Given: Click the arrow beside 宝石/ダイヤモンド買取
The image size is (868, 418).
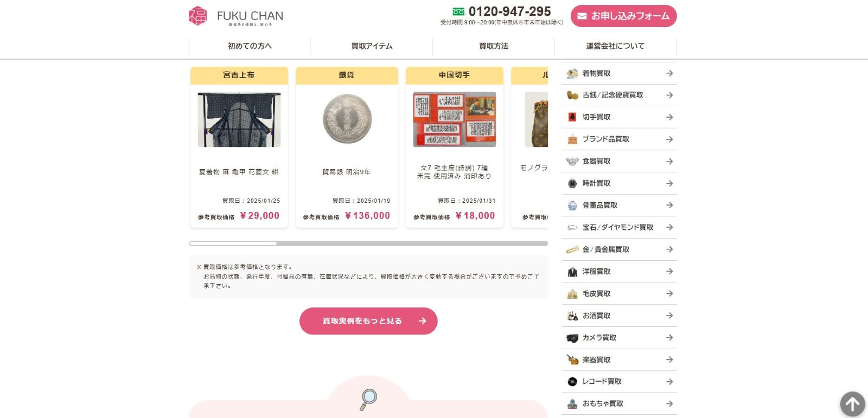Looking at the screenshot, I should tap(669, 227).
